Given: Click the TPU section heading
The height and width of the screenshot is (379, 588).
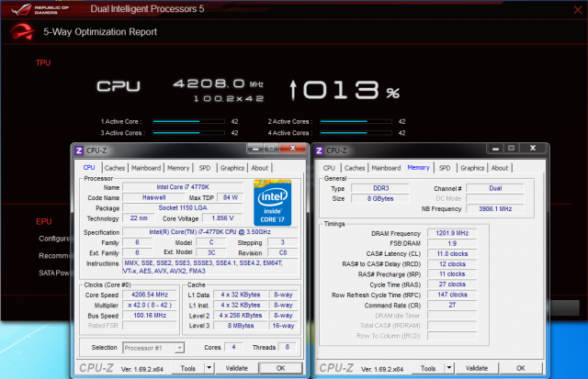Looking at the screenshot, I should coord(43,62).
